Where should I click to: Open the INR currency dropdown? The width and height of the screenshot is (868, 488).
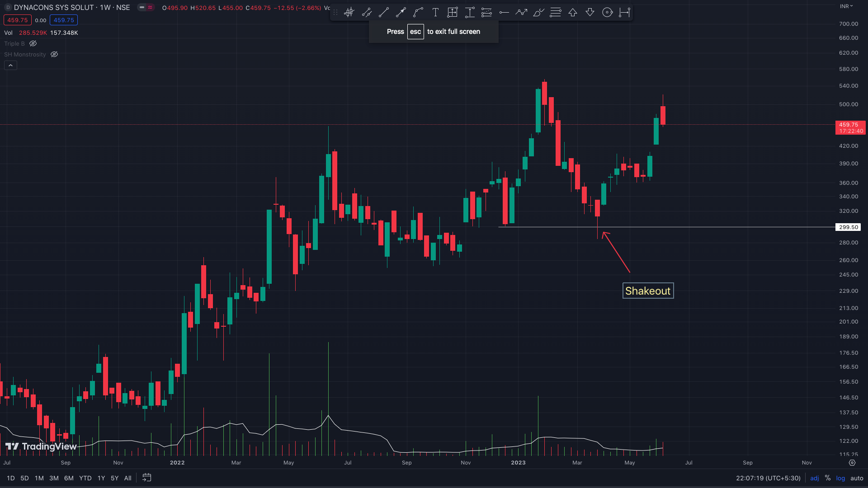click(846, 6)
